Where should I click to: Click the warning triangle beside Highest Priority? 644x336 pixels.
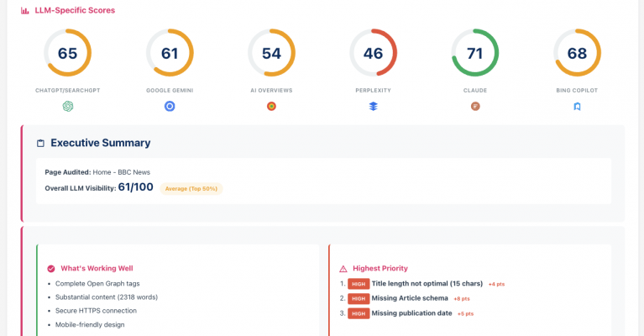tap(343, 269)
